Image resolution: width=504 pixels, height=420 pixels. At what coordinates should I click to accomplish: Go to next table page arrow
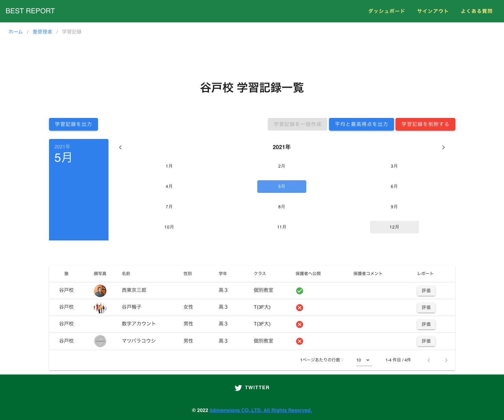[x=446, y=360]
